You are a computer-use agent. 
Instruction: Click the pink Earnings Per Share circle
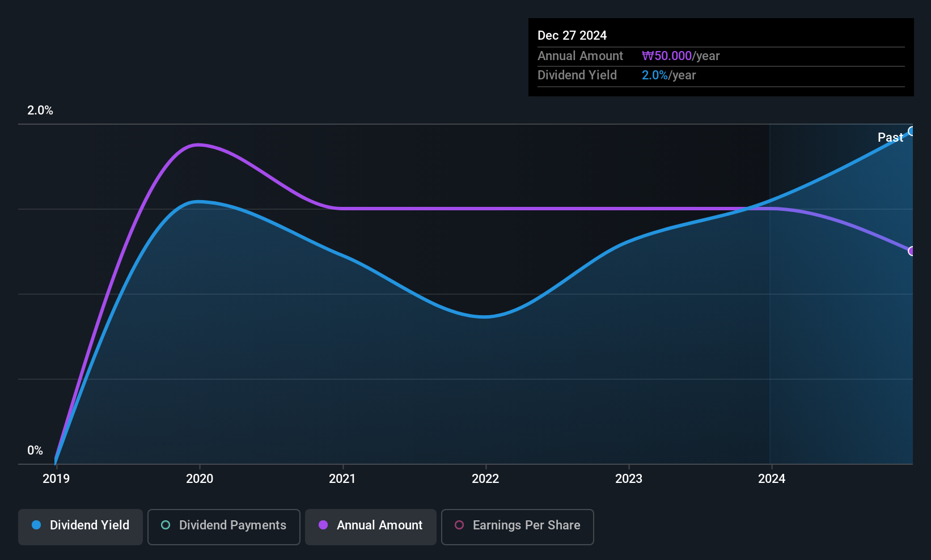(459, 525)
